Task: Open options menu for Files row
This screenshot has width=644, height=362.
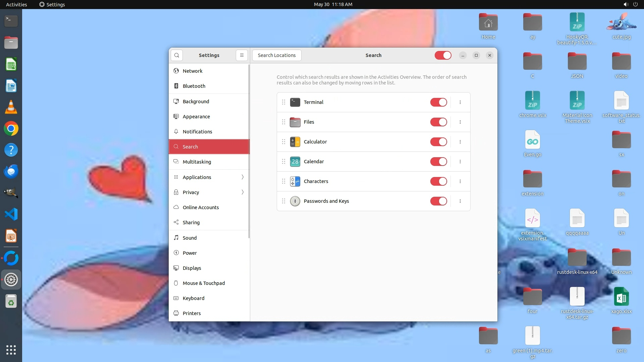Action: pos(460,122)
